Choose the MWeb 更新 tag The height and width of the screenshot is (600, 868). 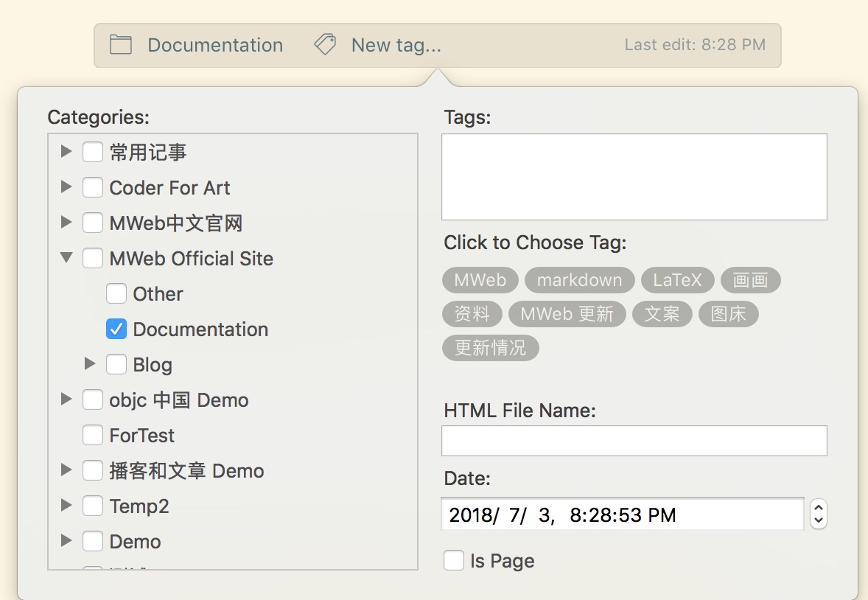(x=567, y=314)
